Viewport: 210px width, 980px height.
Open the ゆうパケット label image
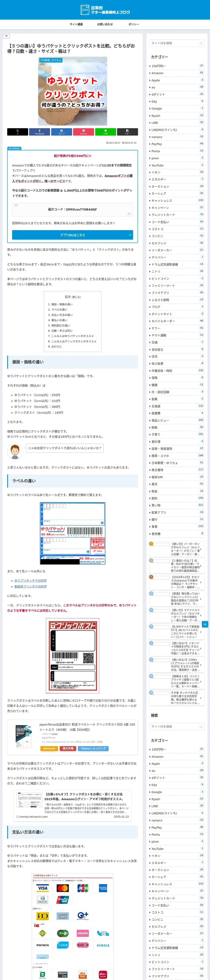tap(72, 533)
